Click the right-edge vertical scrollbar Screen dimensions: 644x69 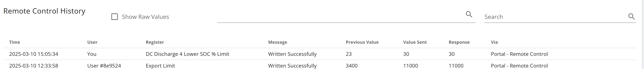[643, 34]
